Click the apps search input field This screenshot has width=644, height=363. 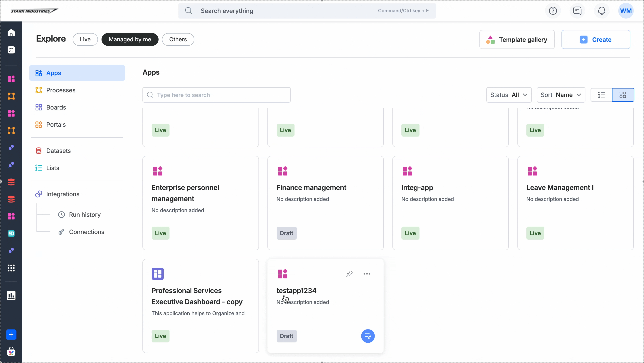(x=216, y=95)
